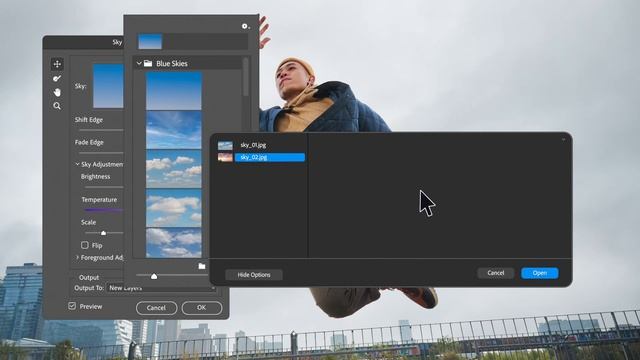Click the Brightness slider track
640x360 pixels.
pos(104,187)
